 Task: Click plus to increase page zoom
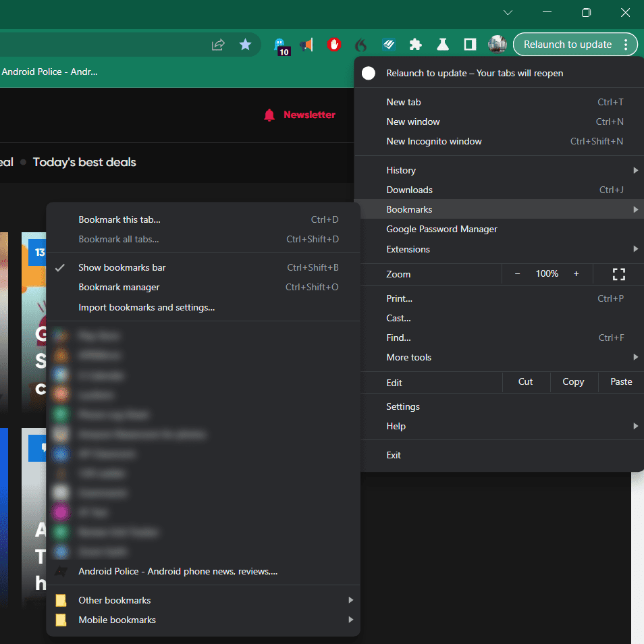click(x=576, y=274)
